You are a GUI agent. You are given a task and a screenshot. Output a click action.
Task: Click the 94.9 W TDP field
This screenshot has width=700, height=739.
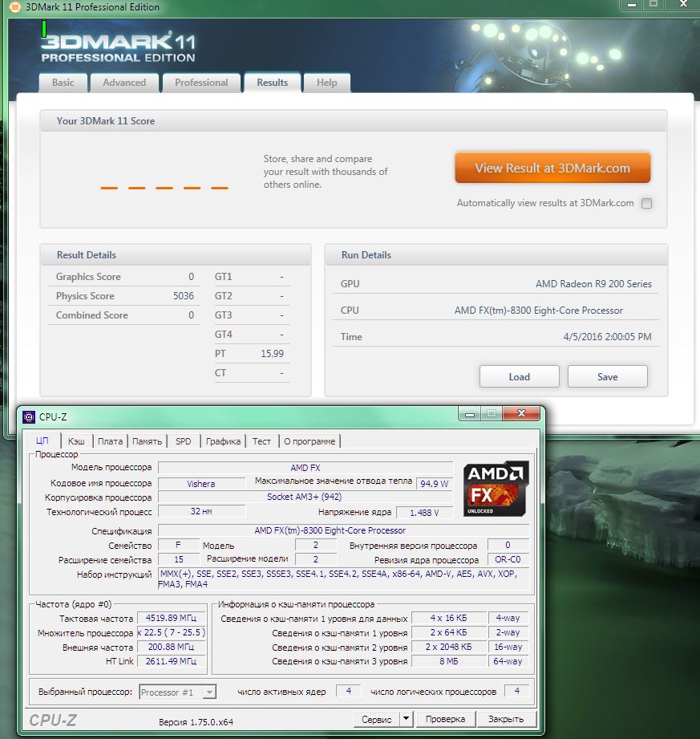[435, 484]
